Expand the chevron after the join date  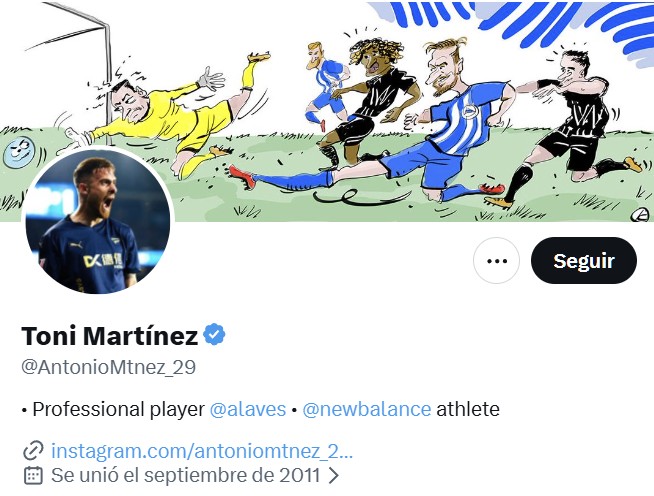334,475
